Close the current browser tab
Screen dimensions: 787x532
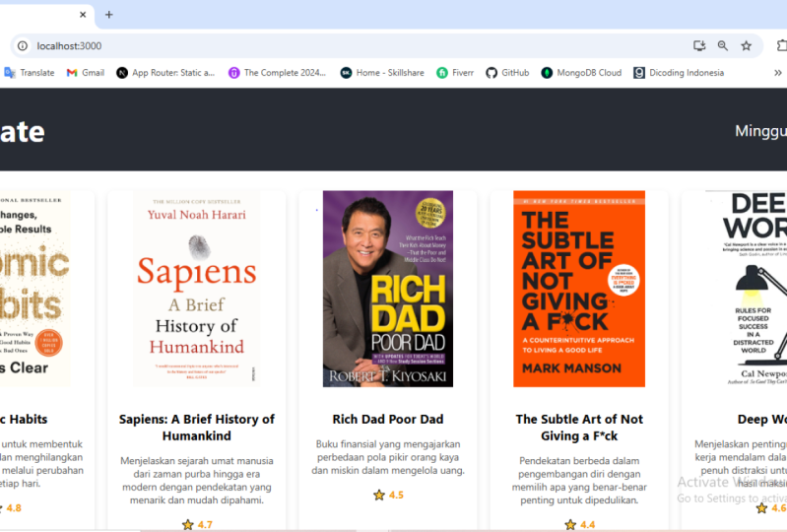(83, 15)
